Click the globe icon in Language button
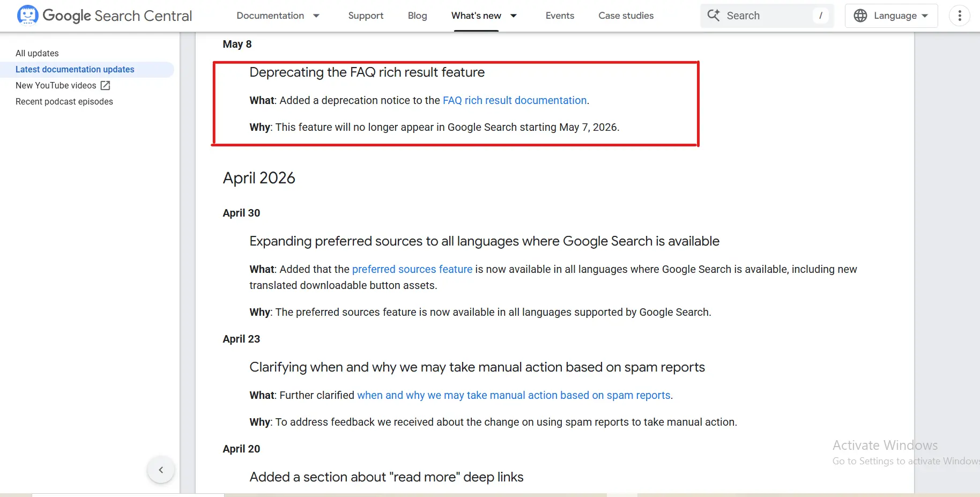980x497 pixels. pyautogui.click(x=860, y=16)
